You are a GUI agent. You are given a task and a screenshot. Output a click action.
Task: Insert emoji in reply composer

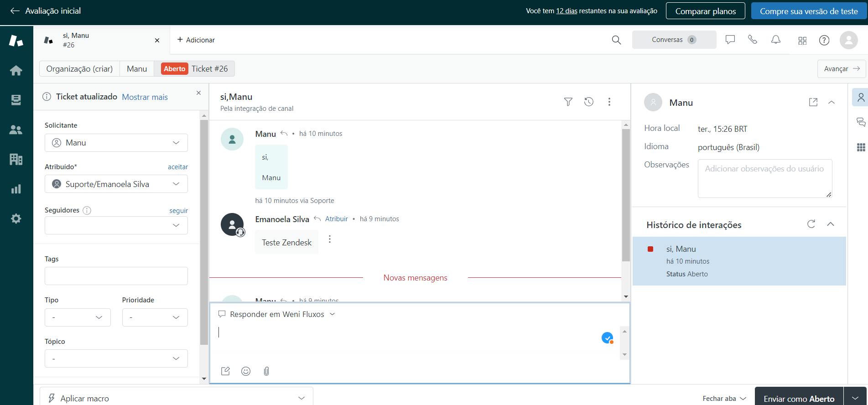click(246, 371)
